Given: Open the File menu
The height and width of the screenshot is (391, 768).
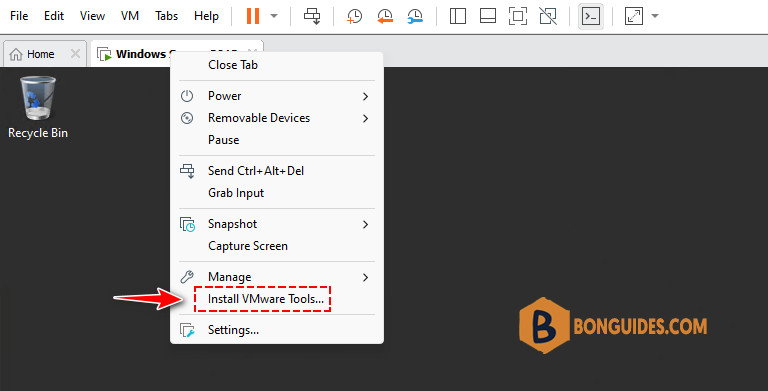Looking at the screenshot, I should (19, 16).
